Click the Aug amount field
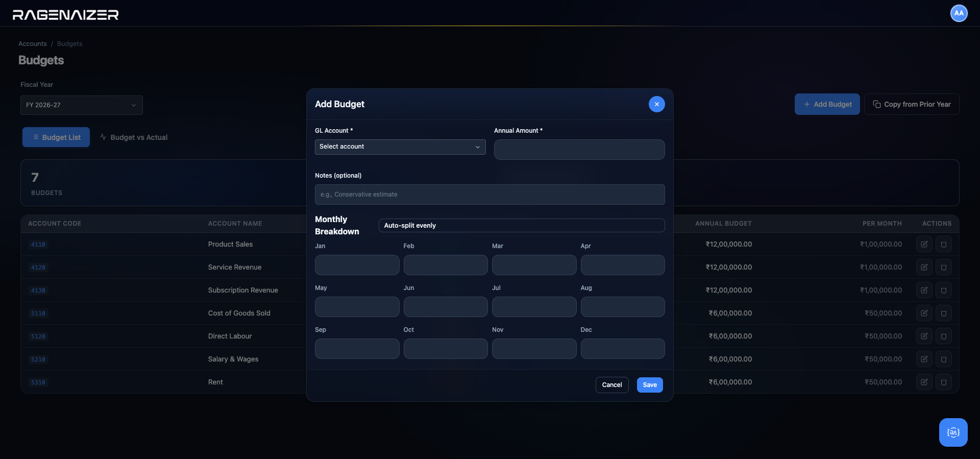 tap(623, 307)
